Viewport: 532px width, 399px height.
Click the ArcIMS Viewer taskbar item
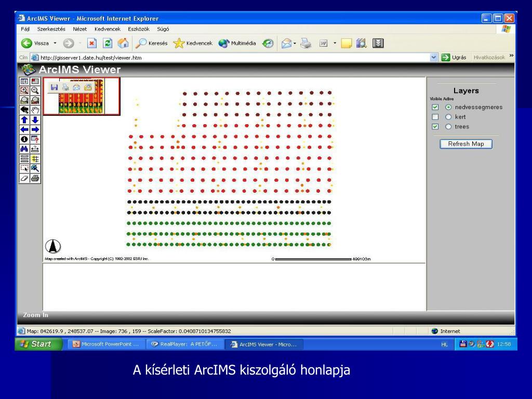pyautogui.click(x=264, y=344)
